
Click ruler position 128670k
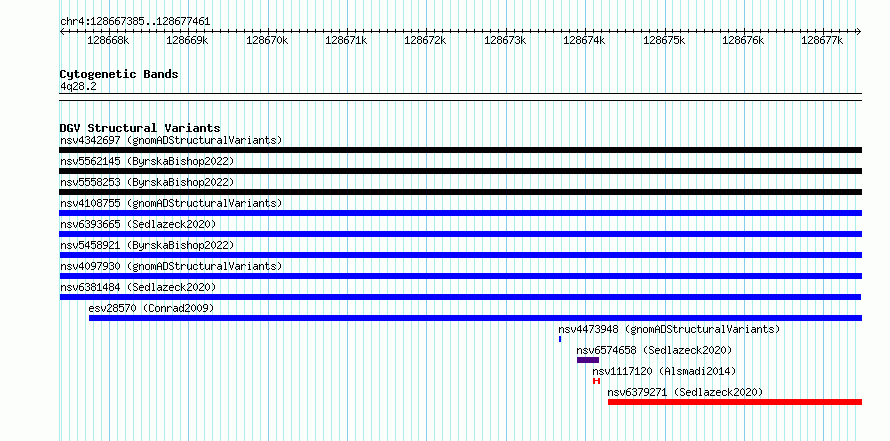[267, 41]
